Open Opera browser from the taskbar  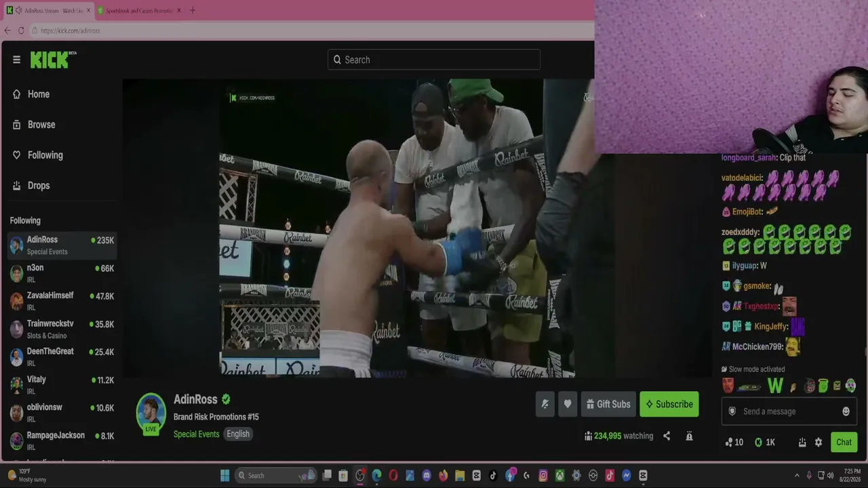[x=393, y=475]
